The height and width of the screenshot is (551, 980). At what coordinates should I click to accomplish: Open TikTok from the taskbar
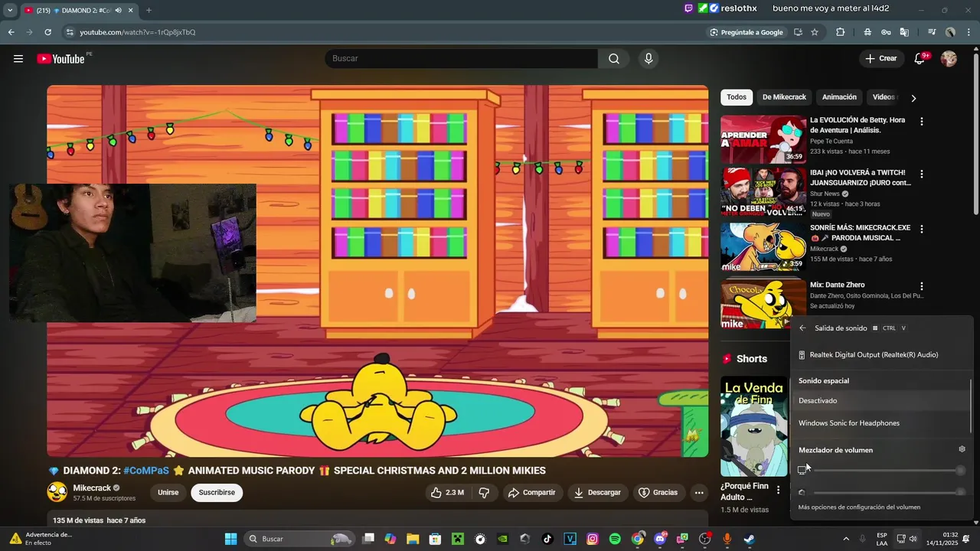(x=547, y=539)
